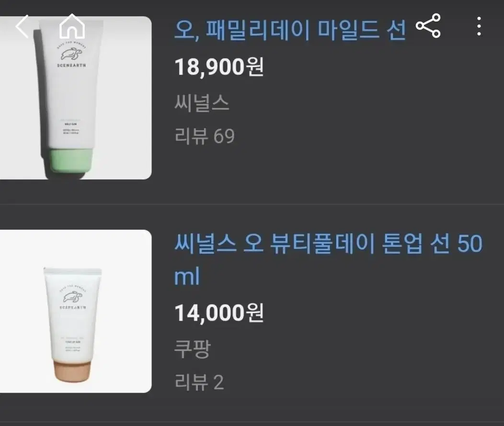504x426 pixels.
Task: Tap the back arrow icon
Action: [x=22, y=26]
